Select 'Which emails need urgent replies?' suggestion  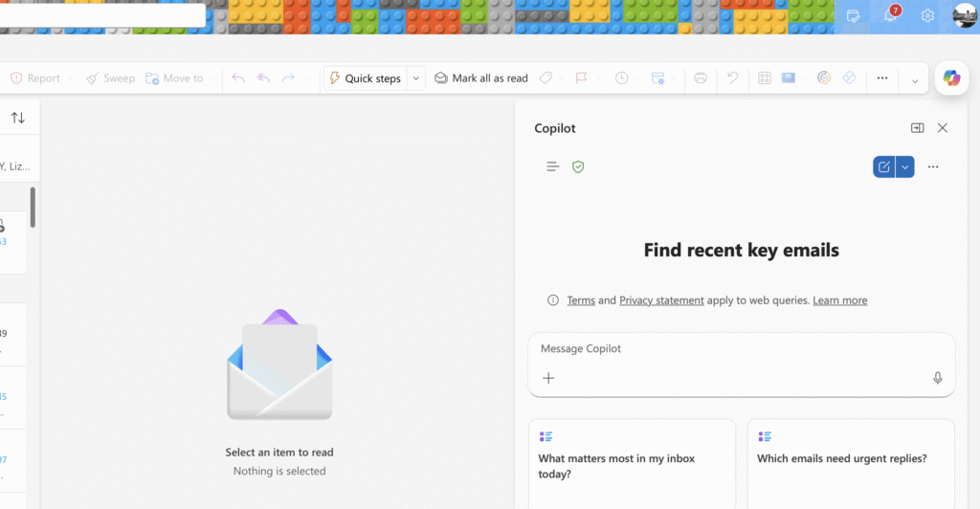(851, 465)
